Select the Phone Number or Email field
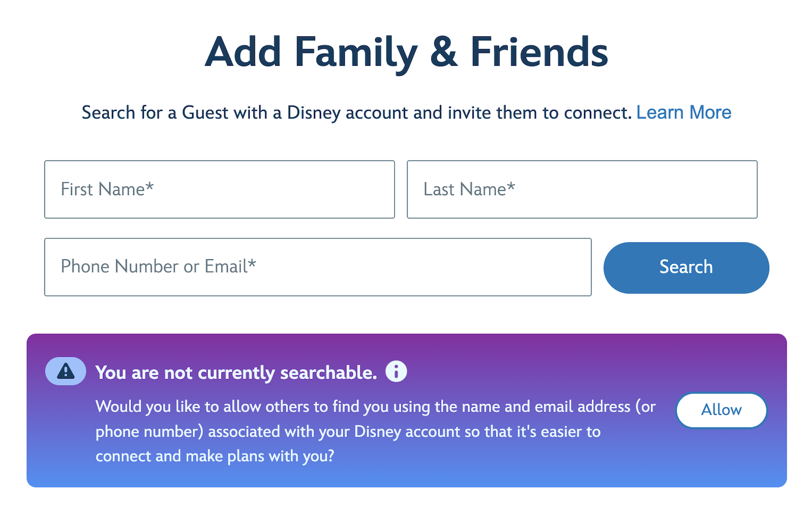 [x=318, y=267]
